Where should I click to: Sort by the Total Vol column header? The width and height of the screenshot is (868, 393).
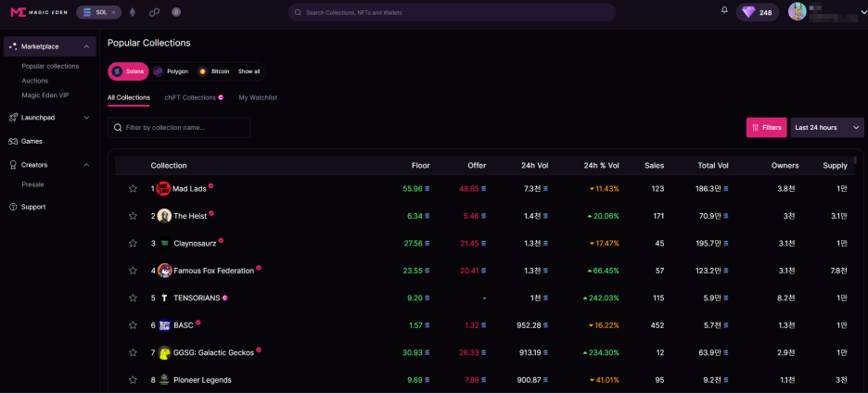tap(712, 166)
